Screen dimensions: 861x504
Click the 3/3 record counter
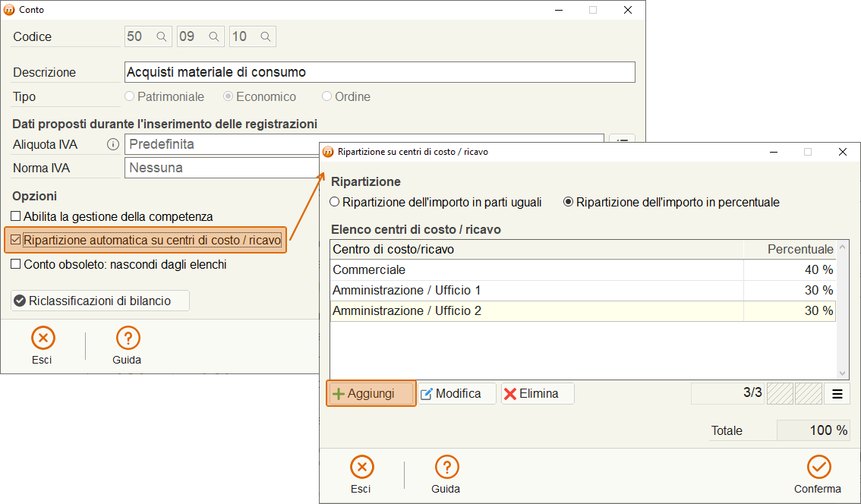727,393
